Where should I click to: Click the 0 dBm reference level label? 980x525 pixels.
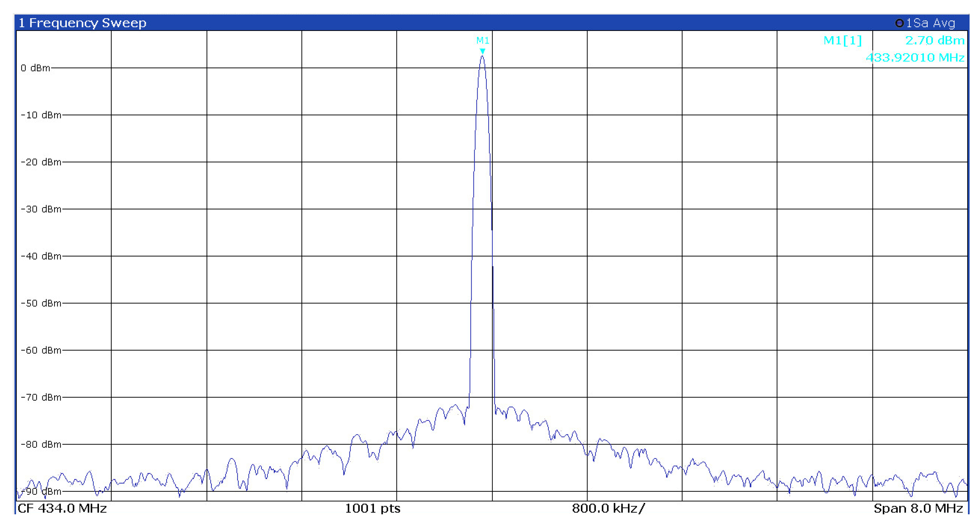pos(35,68)
